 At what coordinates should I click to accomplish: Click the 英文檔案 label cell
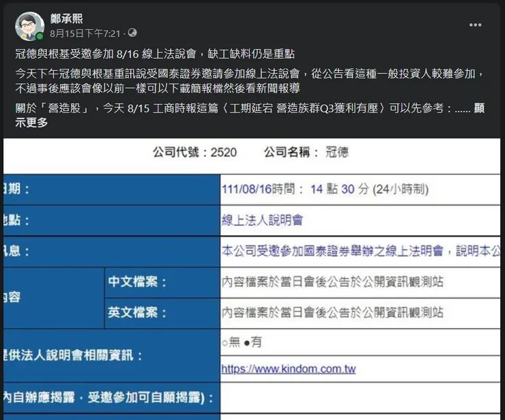pyautogui.click(x=162, y=313)
